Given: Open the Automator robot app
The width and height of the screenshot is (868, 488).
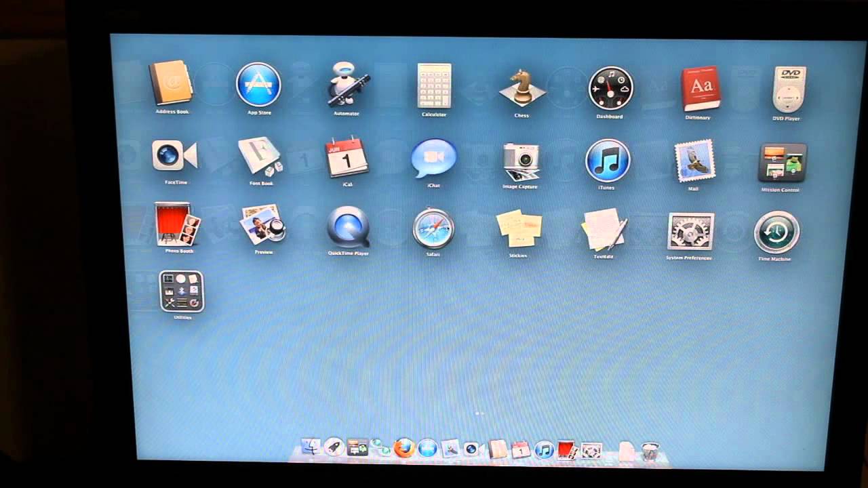Looking at the screenshot, I should (347, 85).
